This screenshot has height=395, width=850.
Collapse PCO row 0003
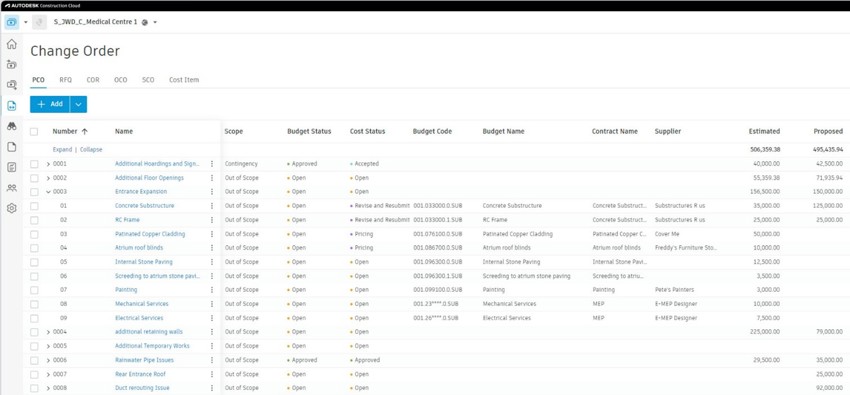(48, 192)
